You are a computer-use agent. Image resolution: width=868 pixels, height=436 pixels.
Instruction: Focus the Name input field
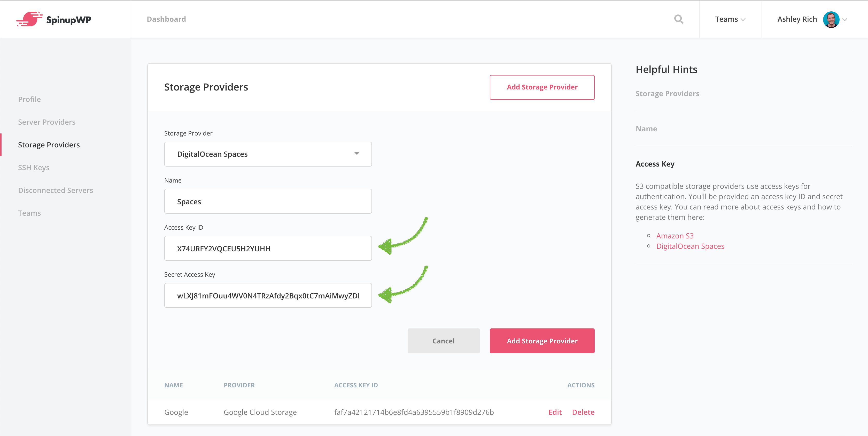(x=268, y=201)
